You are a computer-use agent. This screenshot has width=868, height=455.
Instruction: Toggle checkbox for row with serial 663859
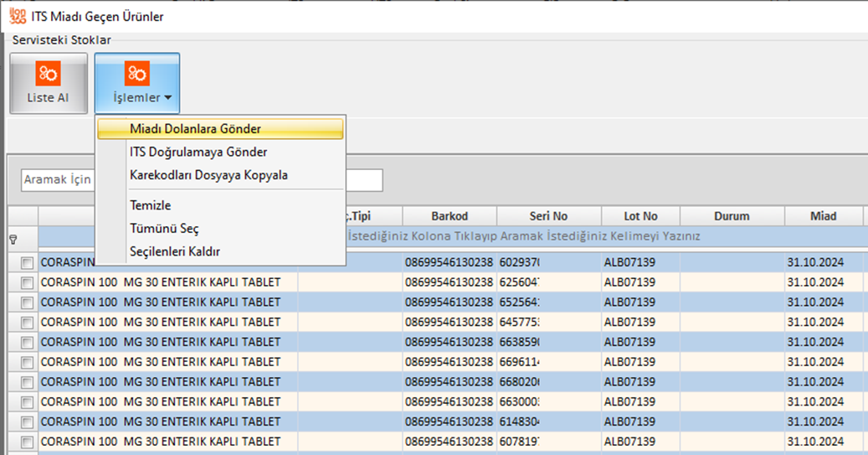[28, 343]
